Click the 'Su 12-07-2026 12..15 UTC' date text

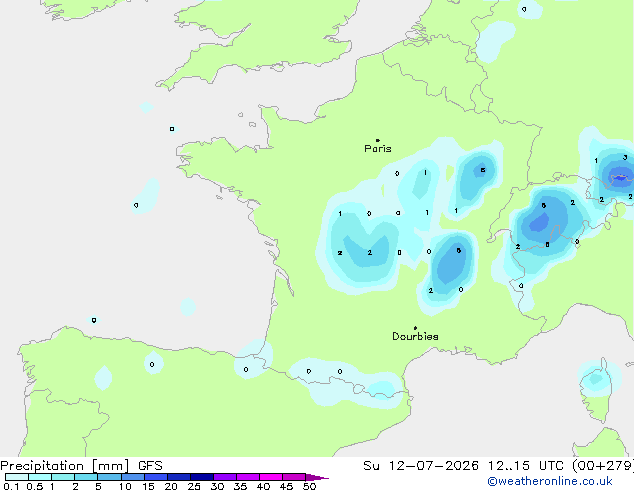[463, 466]
